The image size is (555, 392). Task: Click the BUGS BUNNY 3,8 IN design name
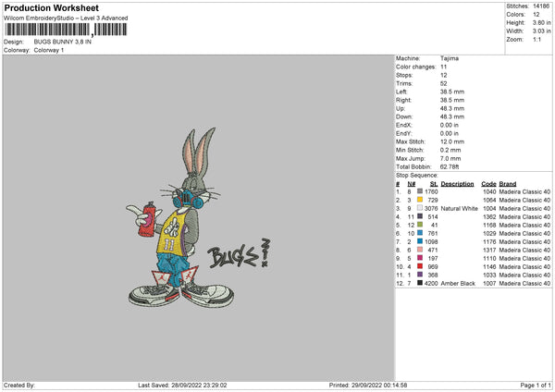tap(63, 43)
